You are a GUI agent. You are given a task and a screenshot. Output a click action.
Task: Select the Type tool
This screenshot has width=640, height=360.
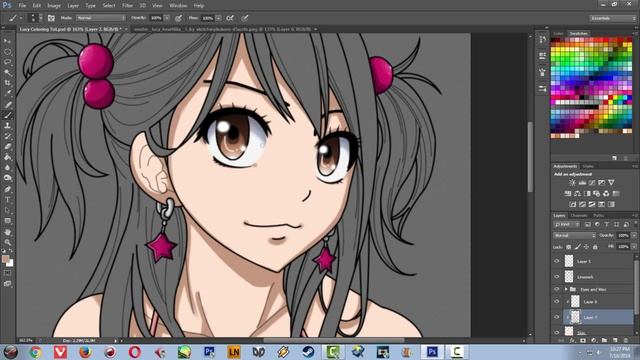point(7,200)
